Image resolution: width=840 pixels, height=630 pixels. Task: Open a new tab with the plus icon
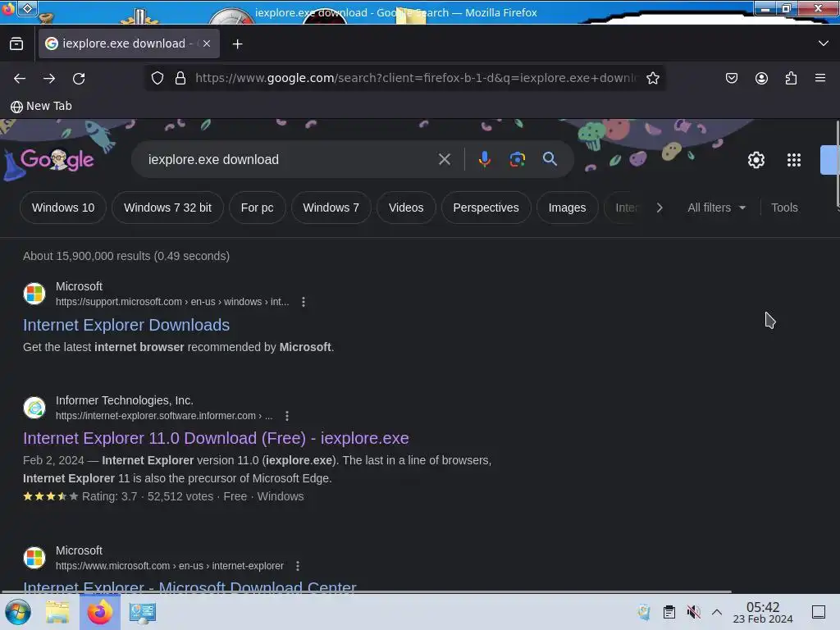click(237, 44)
